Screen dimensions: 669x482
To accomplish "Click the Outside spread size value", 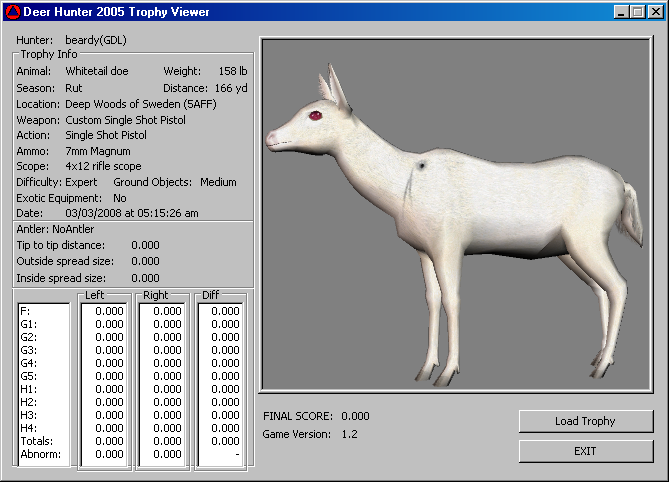I will [x=145, y=261].
